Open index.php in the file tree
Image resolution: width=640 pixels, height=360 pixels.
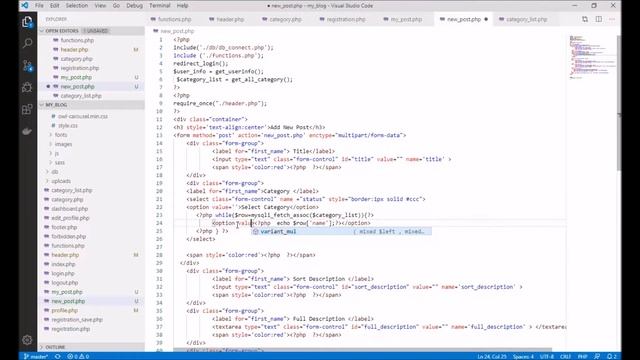[x=63, y=264]
